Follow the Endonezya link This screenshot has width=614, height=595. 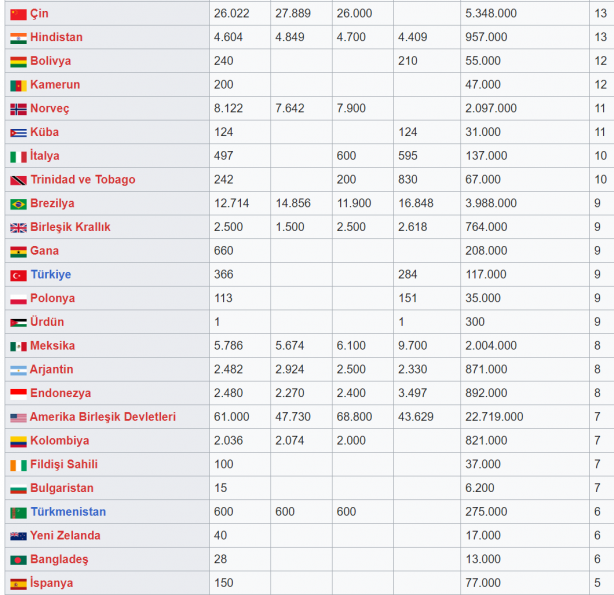coord(60,393)
